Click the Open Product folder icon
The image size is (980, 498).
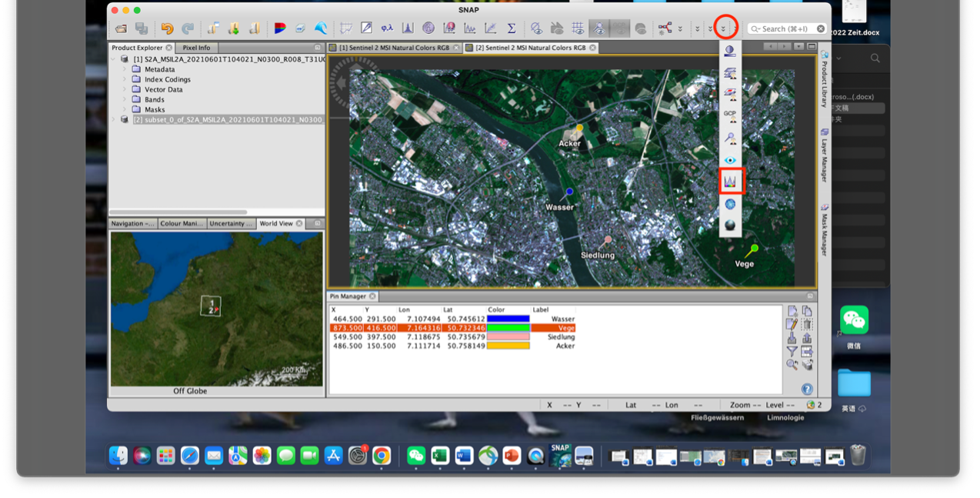pyautogui.click(x=122, y=28)
